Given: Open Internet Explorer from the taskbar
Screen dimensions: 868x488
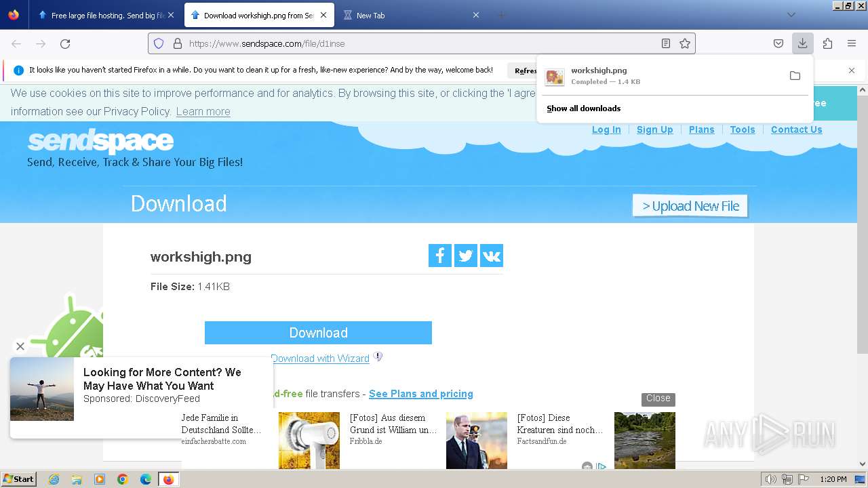Looking at the screenshot, I should [54, 479].
